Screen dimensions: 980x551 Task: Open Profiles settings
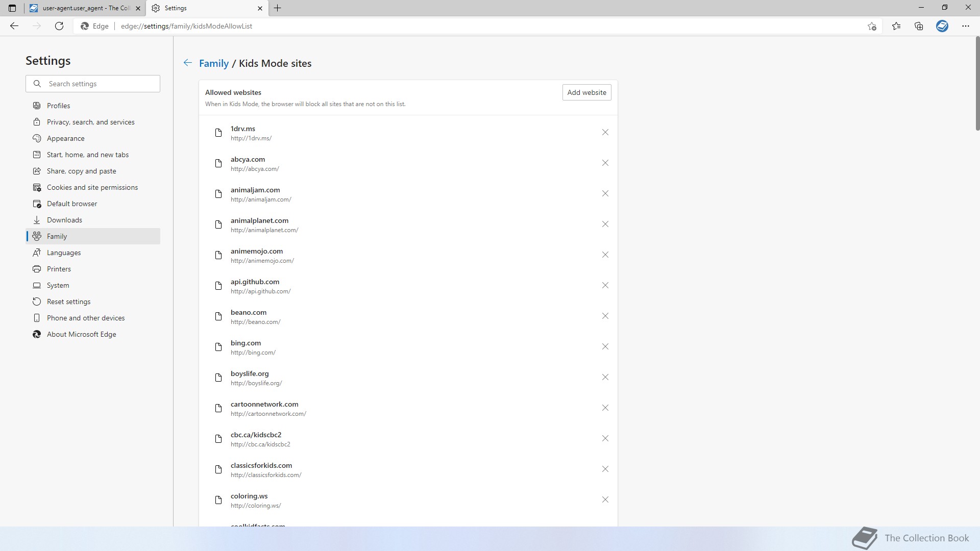(93, 106)
